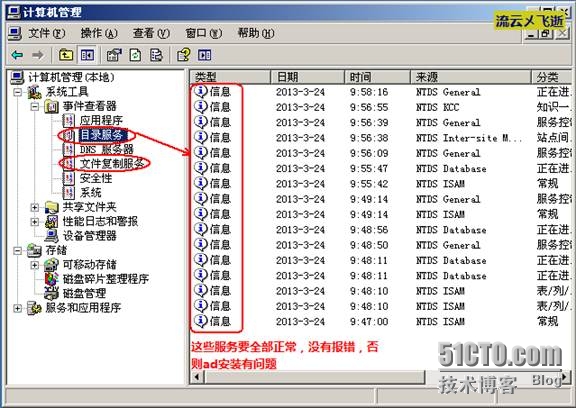Click the Forward arrow toolbar icon
Image resolution: width=576 pixels, height=408 pixels.
(x=37, y=55)
